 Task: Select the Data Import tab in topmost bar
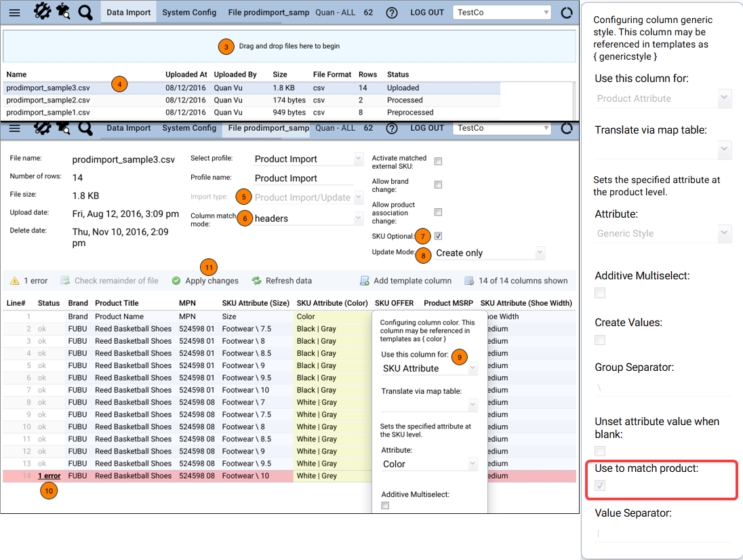click(129, 12)
